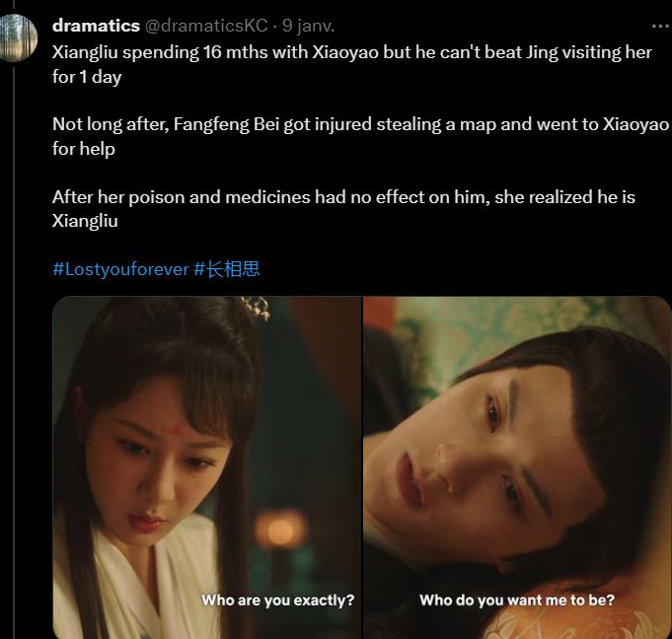Image resolution: width=672 pixels, height=639 pixels.
Task: Follow the #Lostyouforever hashtag
Action: point(120,269)
